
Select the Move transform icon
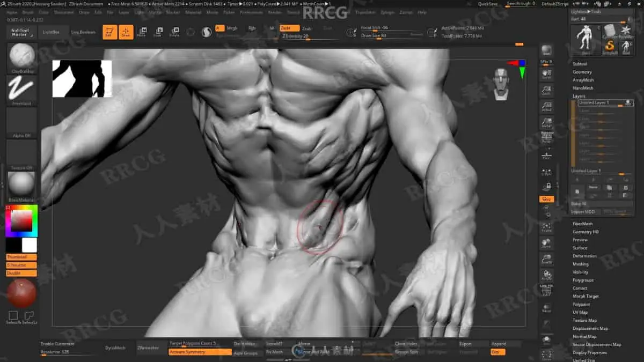pyautogui.click(x=142, y=32)
